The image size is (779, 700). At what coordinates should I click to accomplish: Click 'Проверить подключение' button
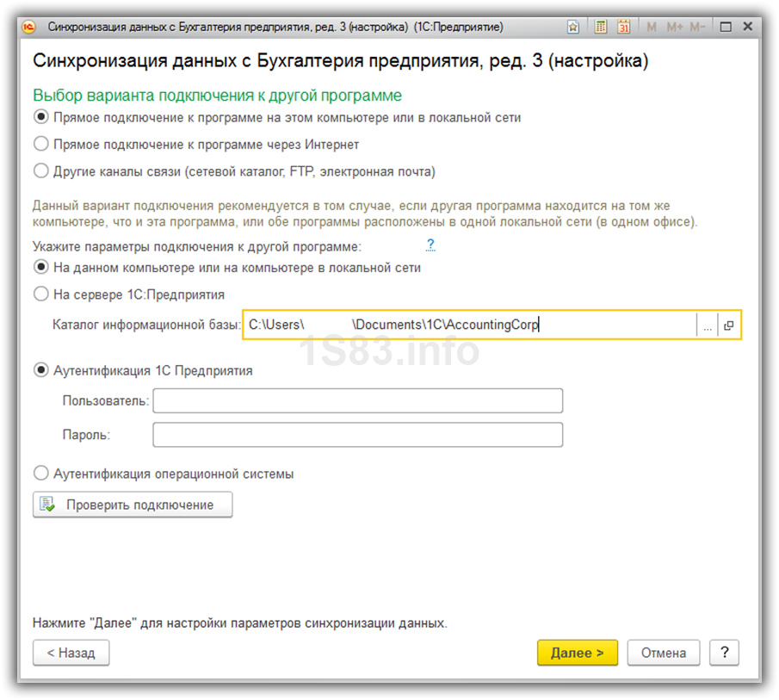click(x=133, y=505)
